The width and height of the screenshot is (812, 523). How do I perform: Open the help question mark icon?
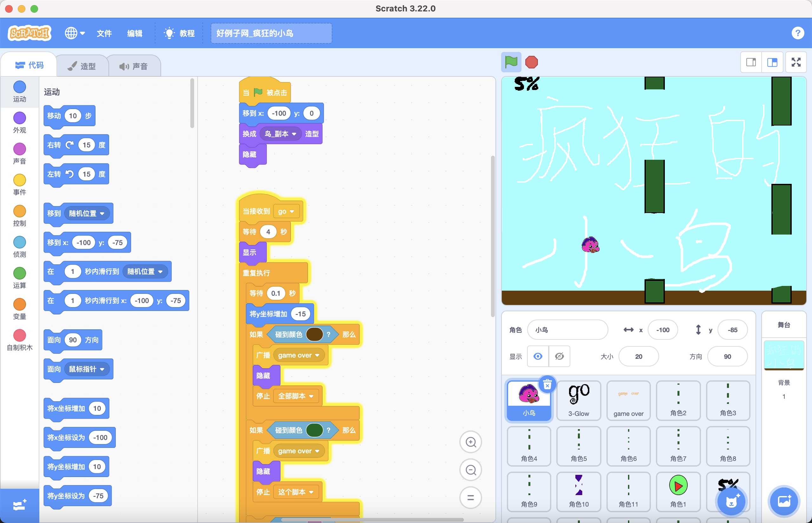(x=797, y=33)
